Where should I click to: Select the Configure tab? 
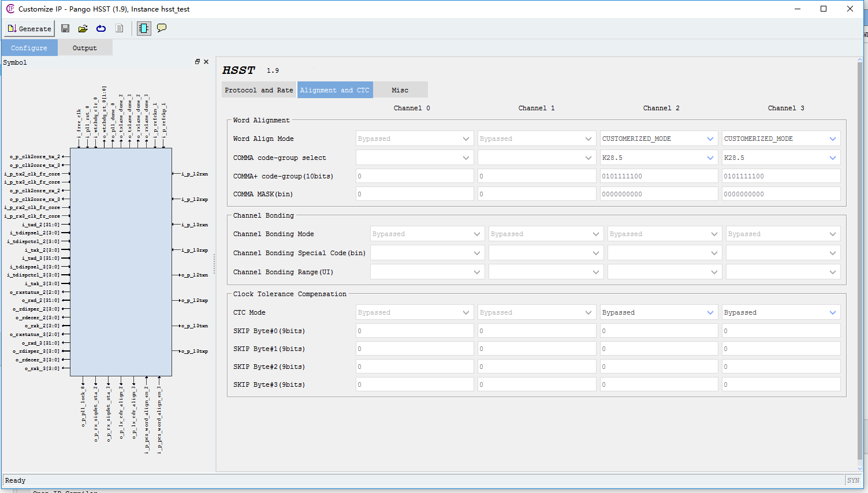click(29, 48)
